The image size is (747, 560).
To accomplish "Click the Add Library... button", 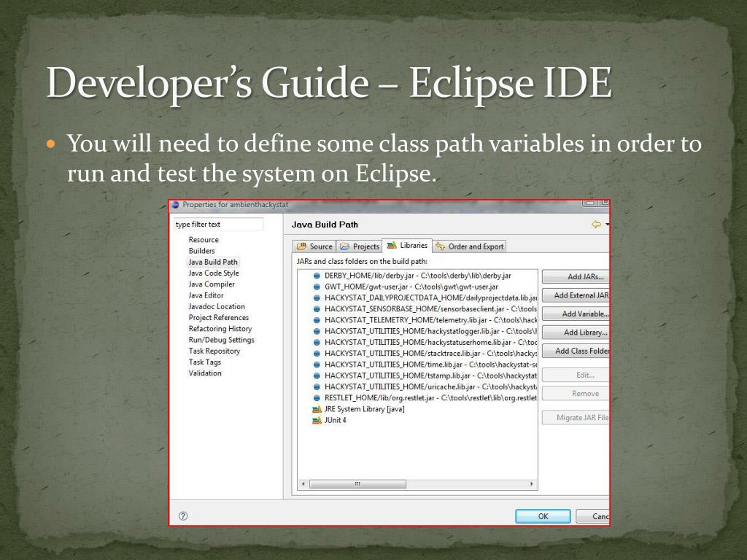I will pos(576,332).
